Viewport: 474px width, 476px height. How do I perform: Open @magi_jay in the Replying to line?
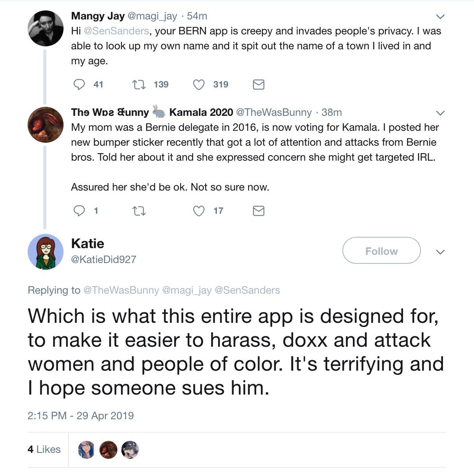[187, 290]
